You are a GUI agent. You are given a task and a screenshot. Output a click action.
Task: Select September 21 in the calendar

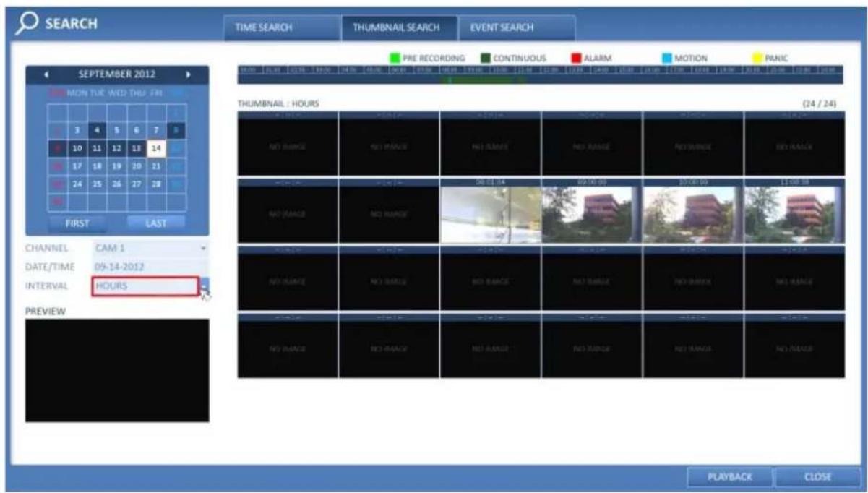[156, 166]
